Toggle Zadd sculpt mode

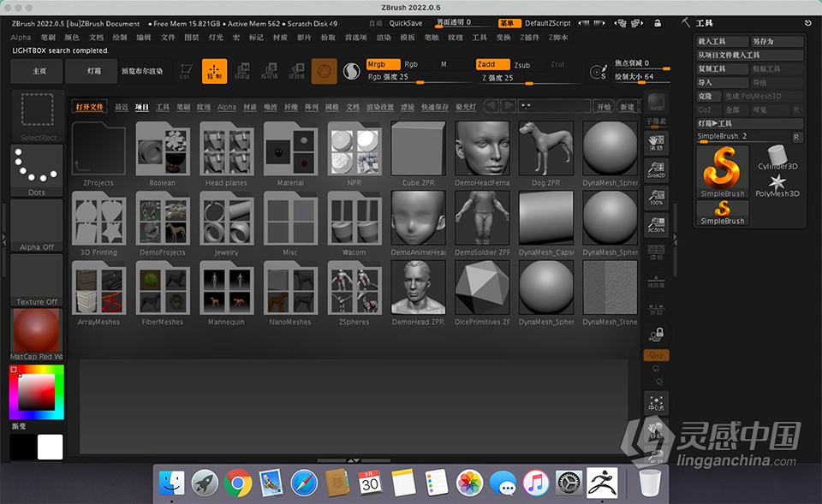(x=493, y=64)
